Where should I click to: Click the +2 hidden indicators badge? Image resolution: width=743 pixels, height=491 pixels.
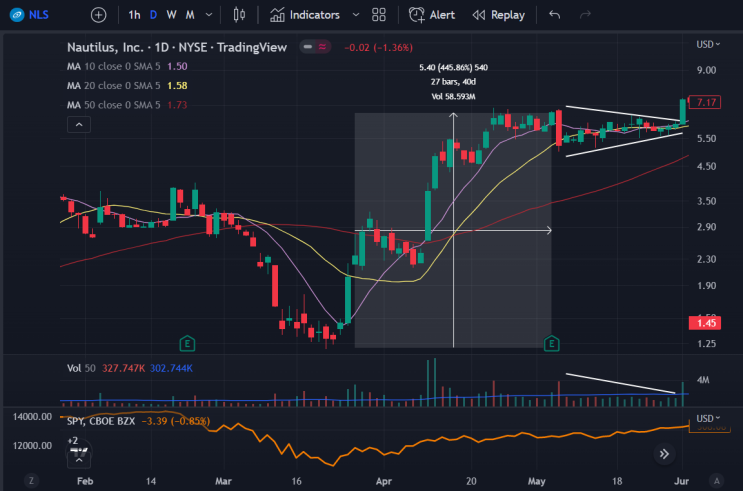(x=72, y=440)
